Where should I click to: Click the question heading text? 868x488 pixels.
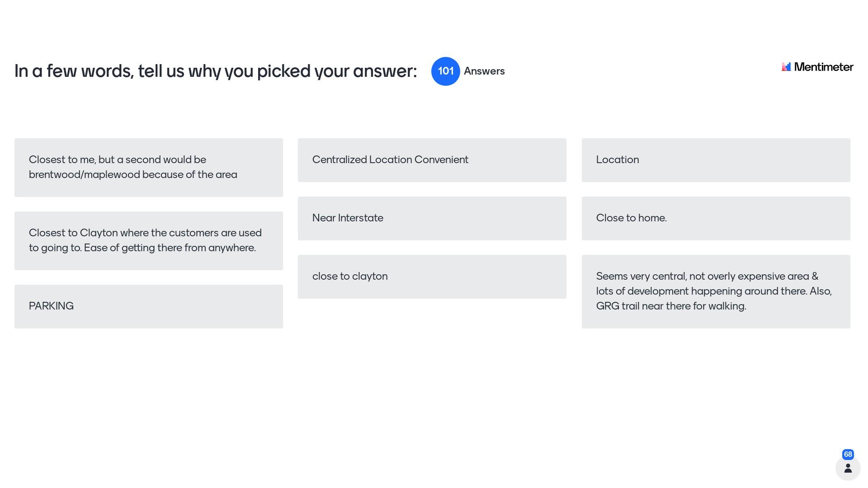click(x=216, y=71)
